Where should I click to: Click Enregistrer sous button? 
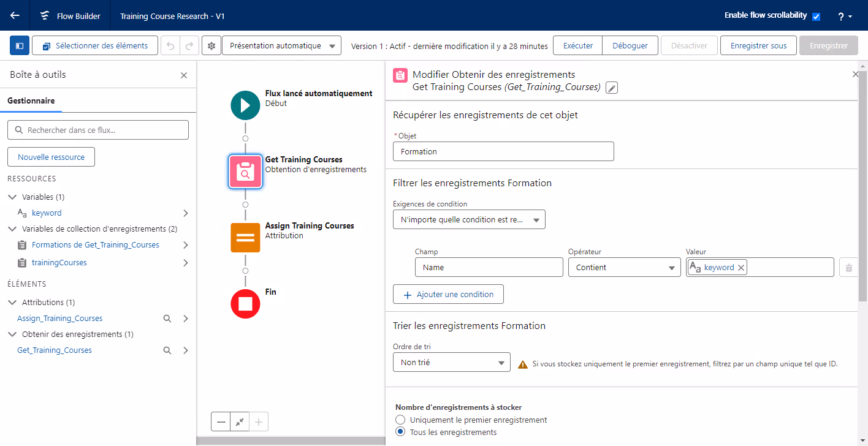tap(759, 45)
